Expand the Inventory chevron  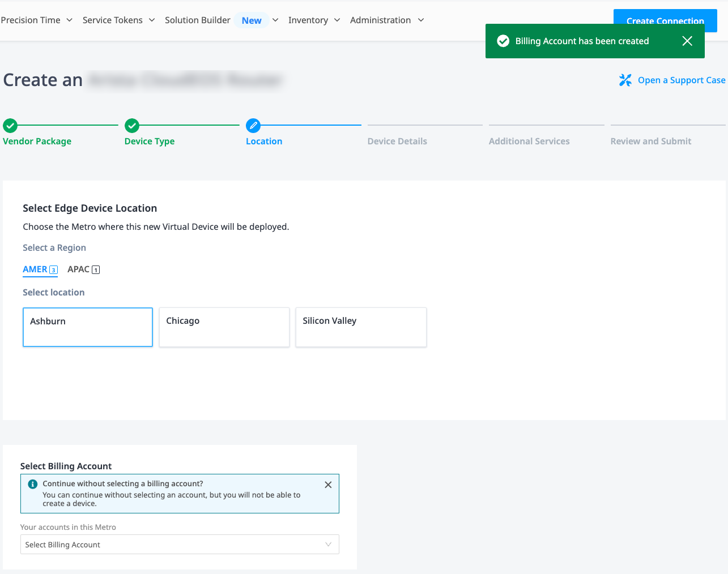pyautogui.click(x=337, y=20)
